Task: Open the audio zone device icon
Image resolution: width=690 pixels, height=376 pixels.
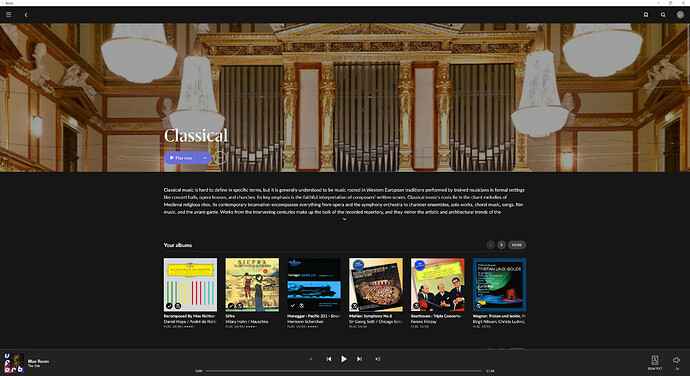Action: [x=655, y=360]
